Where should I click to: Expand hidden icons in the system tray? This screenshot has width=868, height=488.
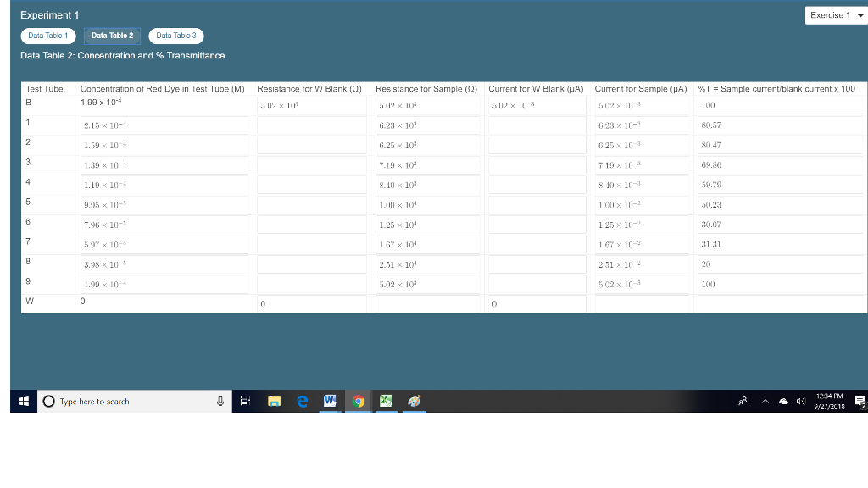tap(764, 402)
